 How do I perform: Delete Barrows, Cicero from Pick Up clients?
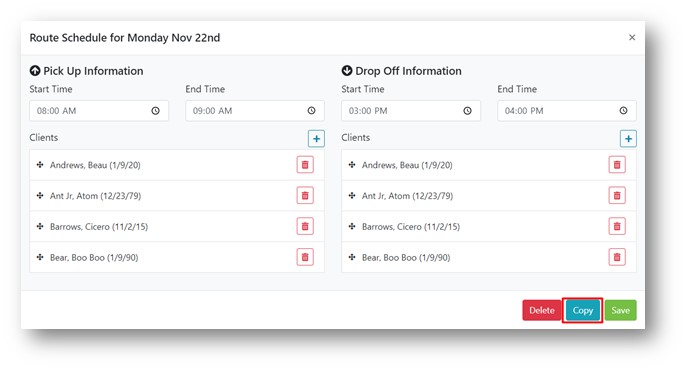coord(305,226)
